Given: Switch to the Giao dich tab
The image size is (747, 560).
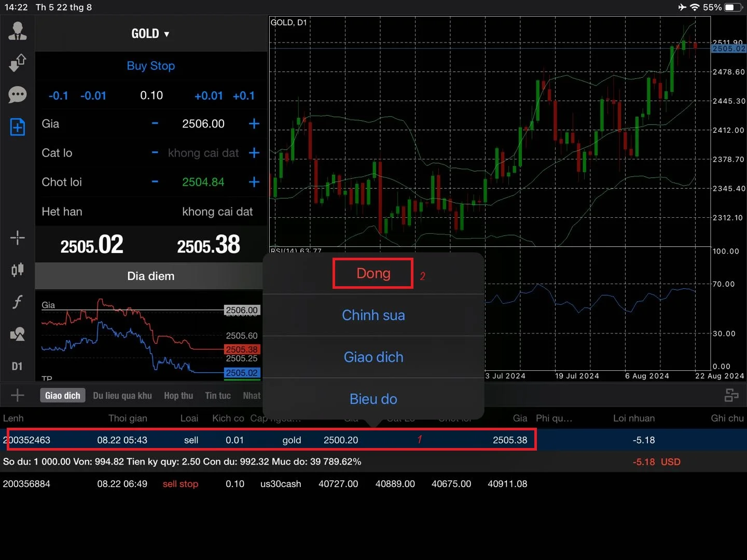Looking at the screenshot, I should coord(63,396).
